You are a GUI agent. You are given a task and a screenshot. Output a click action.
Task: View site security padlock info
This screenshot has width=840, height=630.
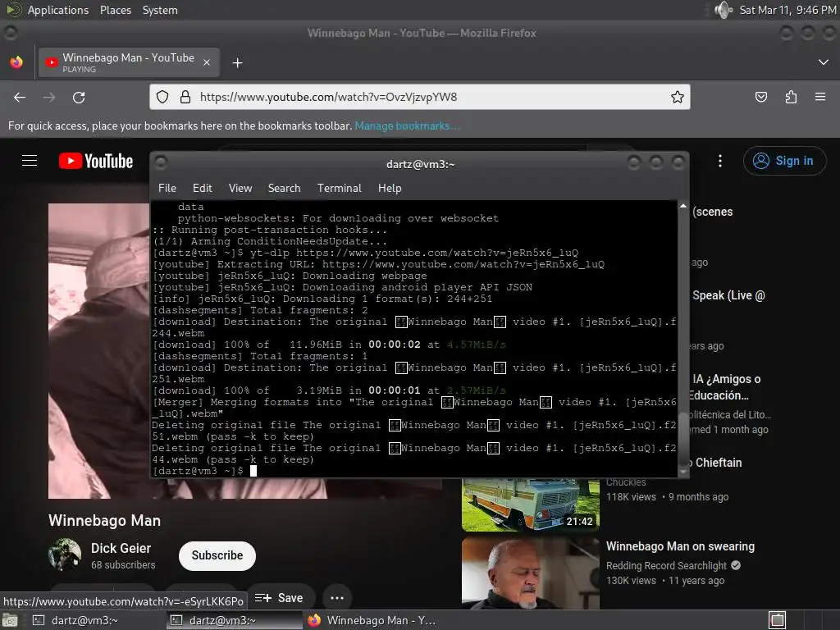(x=185, y=97)
